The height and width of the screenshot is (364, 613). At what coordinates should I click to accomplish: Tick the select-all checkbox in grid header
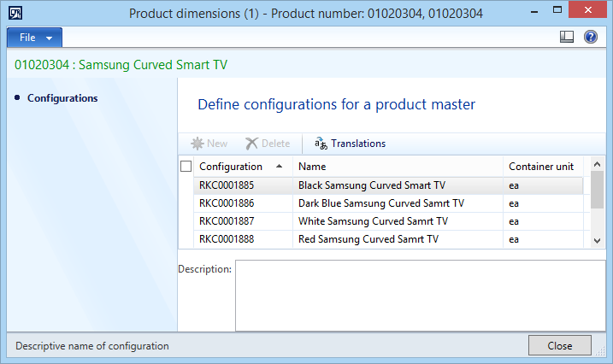coord(186,167)
